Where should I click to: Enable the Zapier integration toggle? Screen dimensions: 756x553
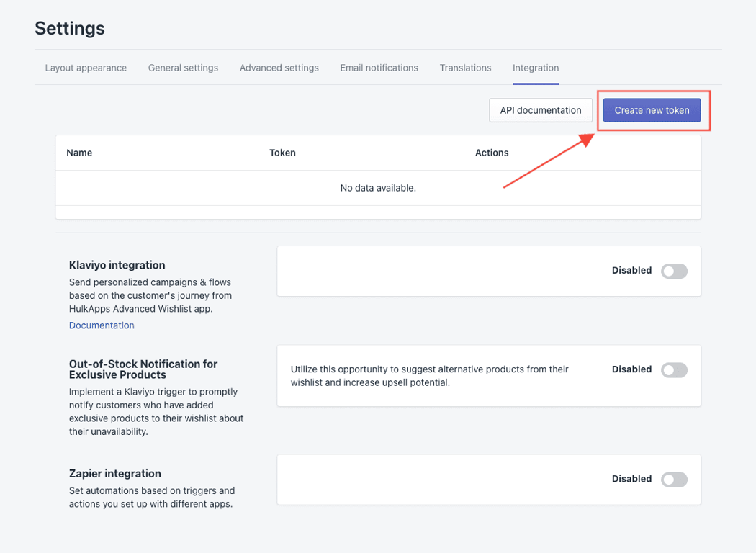[x=674, y=480]
